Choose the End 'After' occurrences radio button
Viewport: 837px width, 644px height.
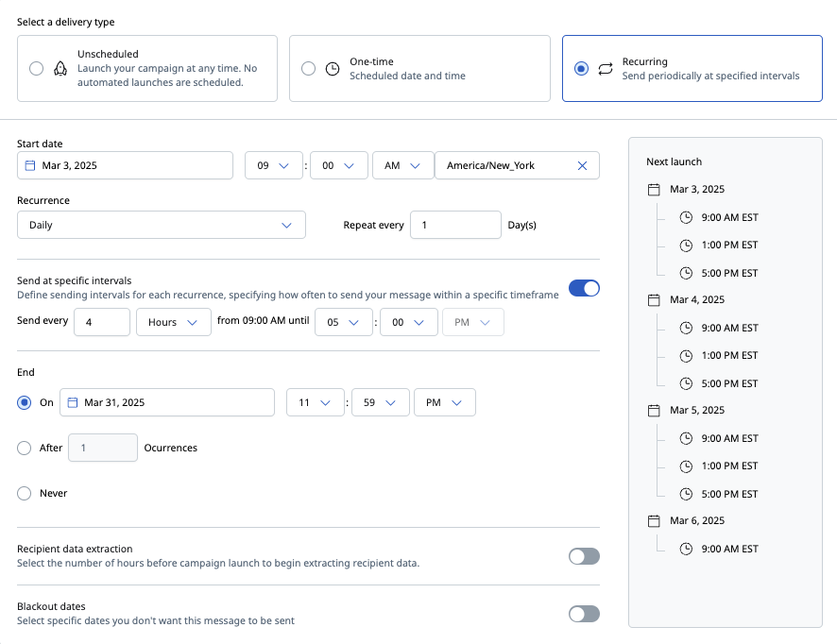point(24,448)
